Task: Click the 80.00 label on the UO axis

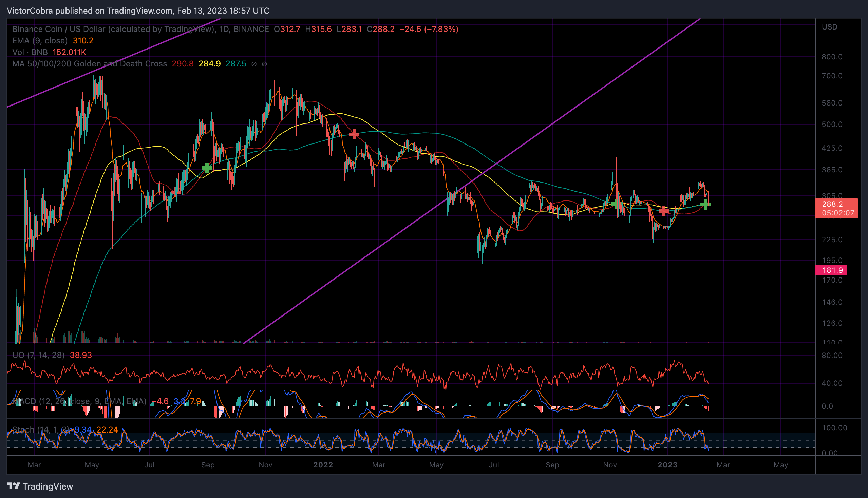Action: click(832, 356)
